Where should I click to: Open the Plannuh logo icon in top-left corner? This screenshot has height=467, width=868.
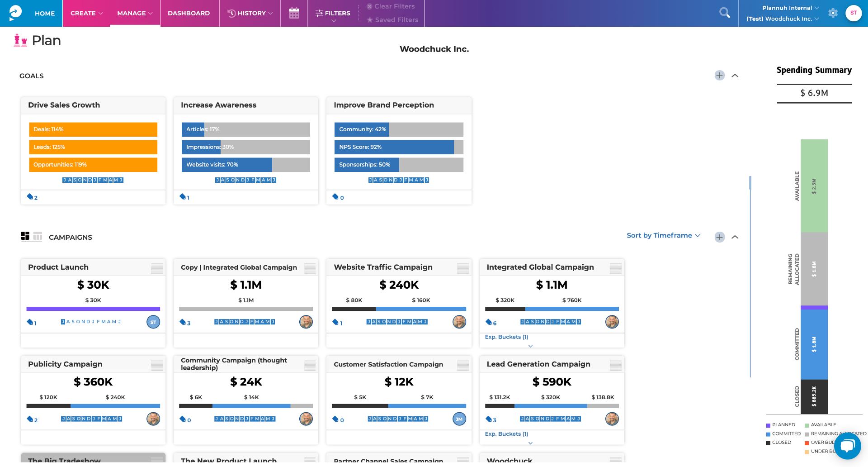click(15, 12)
